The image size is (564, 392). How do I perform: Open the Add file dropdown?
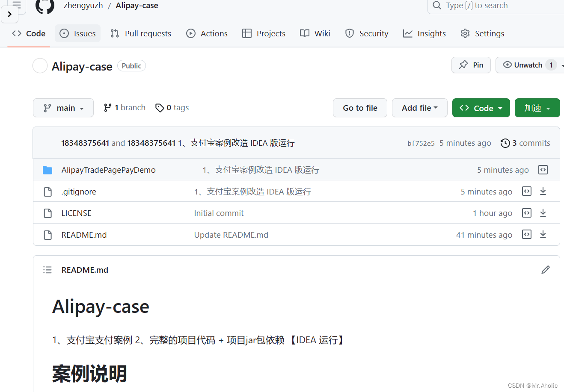click(420, 108)
